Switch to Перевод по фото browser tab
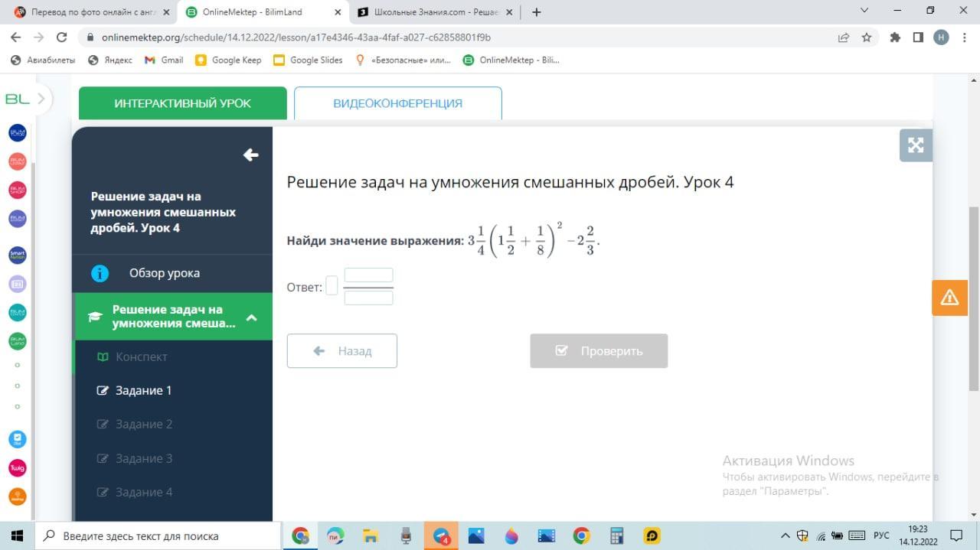Image resolution: width=980 pixels, height=550 pixels. 90,12
